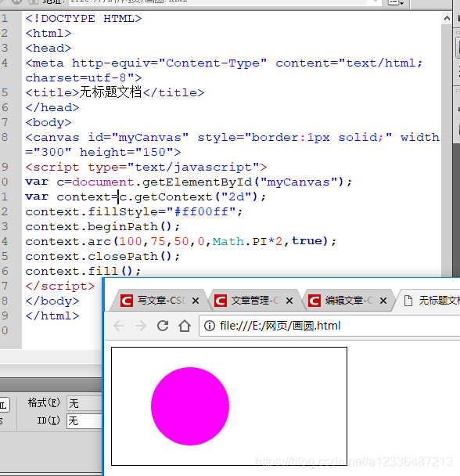Click the </head> closing tag line
The height and width of the screenshot is (476, 460).
52,107
